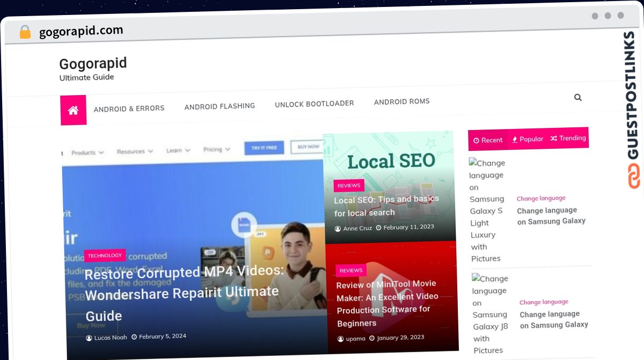Screen dimensions: 644x360
Task: Open UNLOCK BOOTLOADER menu item
Action: pos(314,104)
